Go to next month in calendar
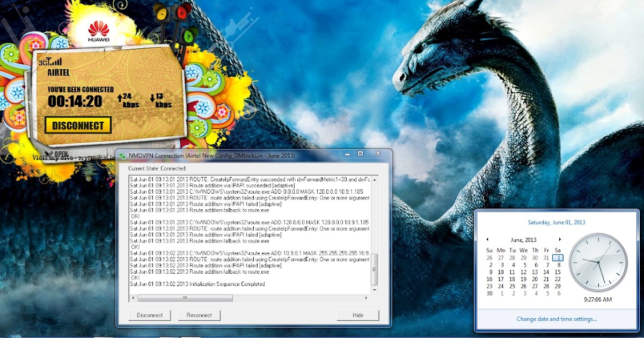 (x=560, y=239)
